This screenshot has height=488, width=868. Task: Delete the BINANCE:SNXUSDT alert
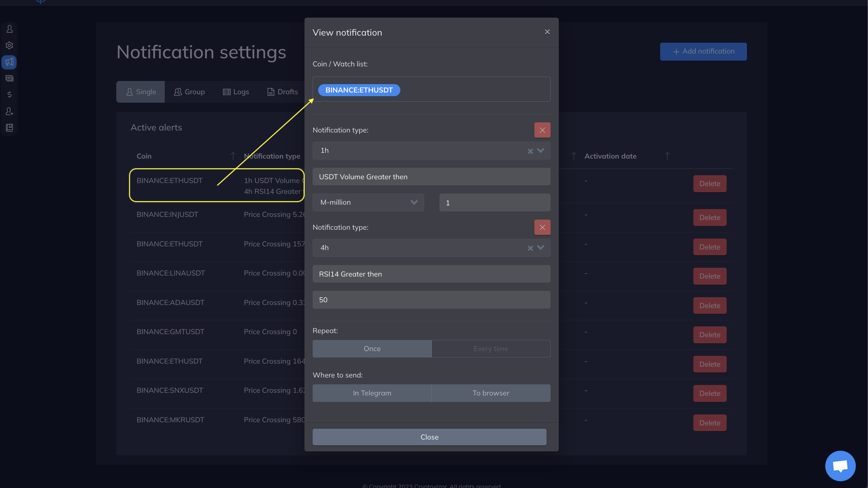(710, 393)
